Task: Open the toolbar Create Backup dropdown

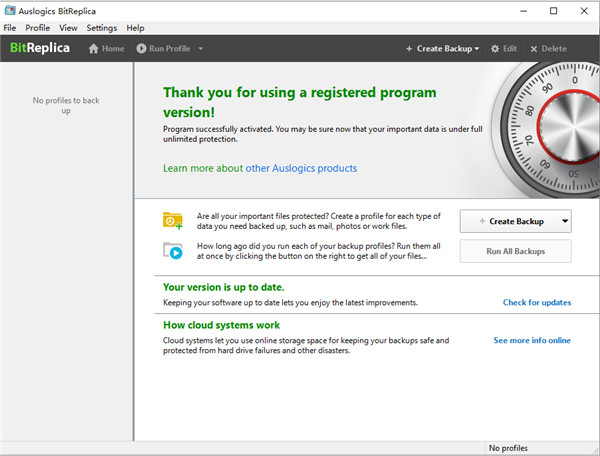Action: [x=442, y=49]
